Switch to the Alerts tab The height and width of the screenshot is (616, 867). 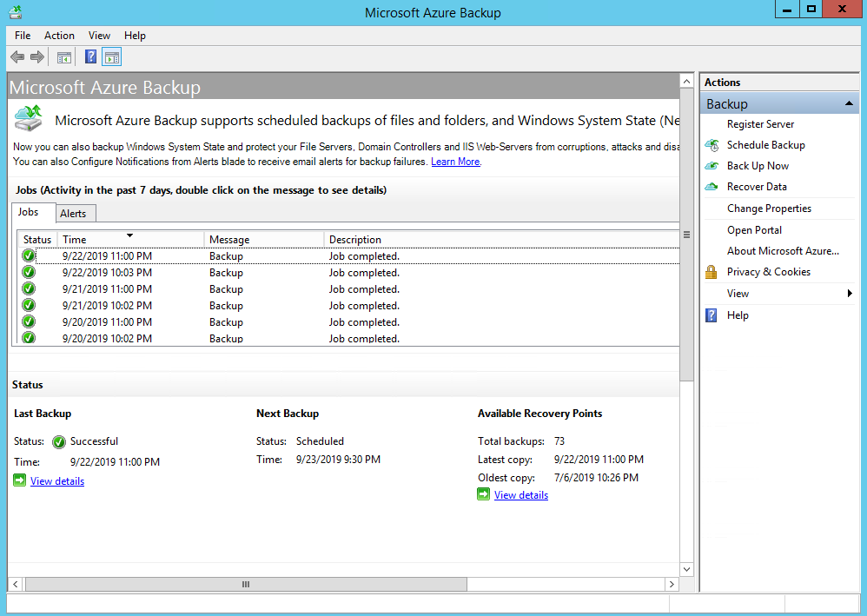(76, 214)
